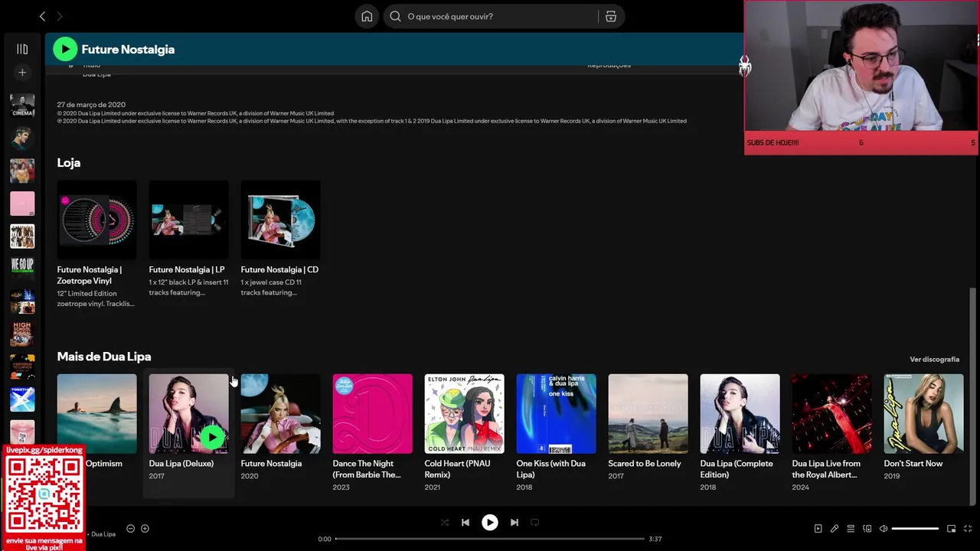Screen dimensions: 980x551
Task: Go forward with the right arrow
Action: tap(60, 16)
